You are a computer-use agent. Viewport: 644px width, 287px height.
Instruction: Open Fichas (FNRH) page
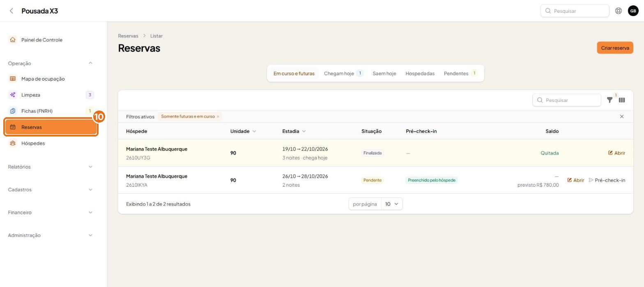(51, 111)
